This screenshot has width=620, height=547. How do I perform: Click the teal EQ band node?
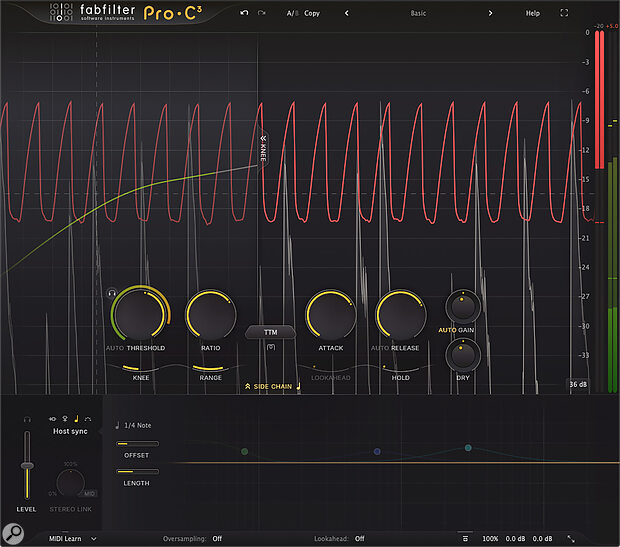click(x=468, y=448)
